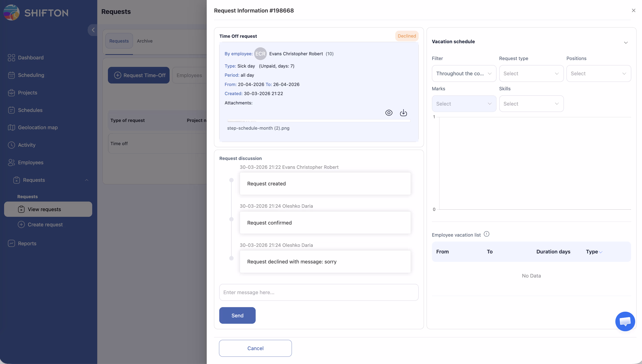Select Create request in the sidebar

click(45, 225)
